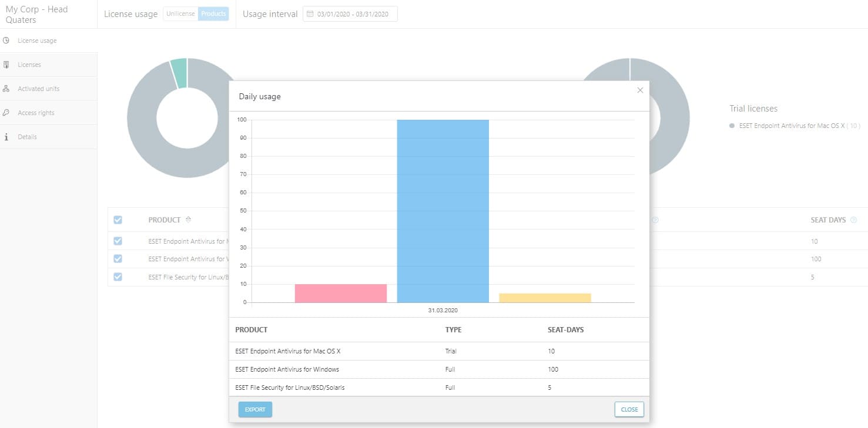Open the Usage interval date range picker

pyautogui.click(x=350, y=14)
